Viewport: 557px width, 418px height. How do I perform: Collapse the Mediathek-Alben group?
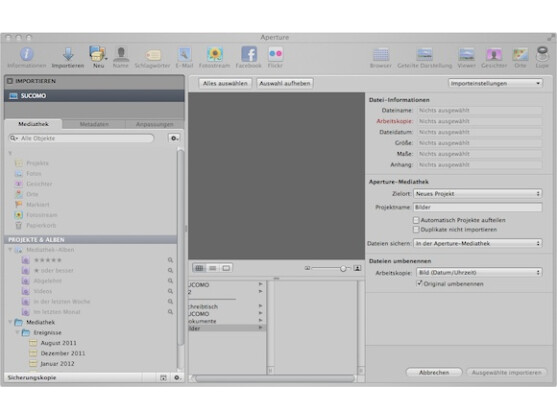(10, 250)
